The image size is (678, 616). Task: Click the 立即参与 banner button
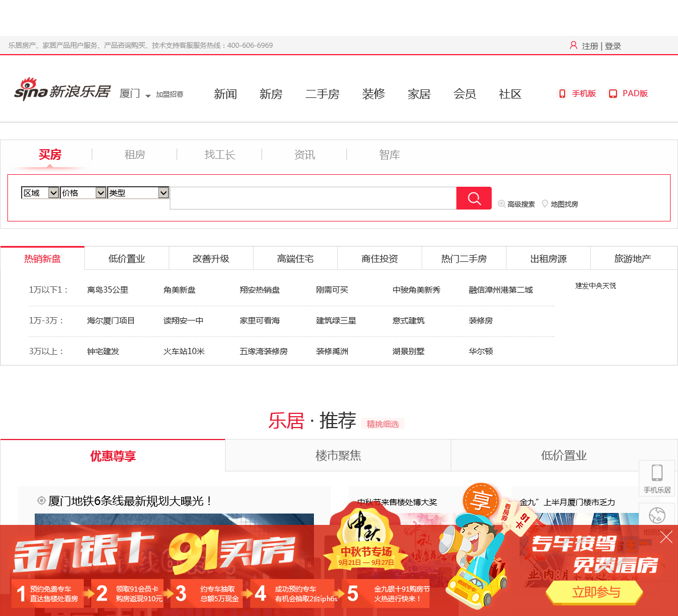click(x=595, y=592)
